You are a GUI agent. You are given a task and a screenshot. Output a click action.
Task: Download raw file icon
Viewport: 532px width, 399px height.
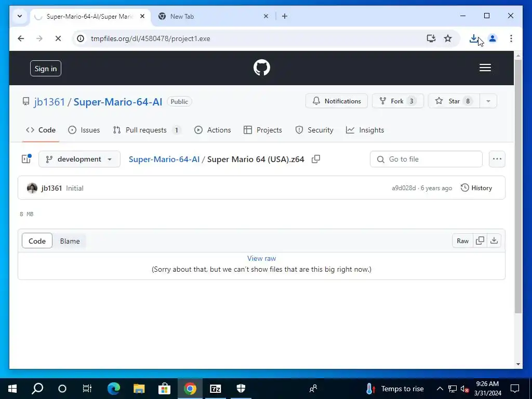point(494,241)
